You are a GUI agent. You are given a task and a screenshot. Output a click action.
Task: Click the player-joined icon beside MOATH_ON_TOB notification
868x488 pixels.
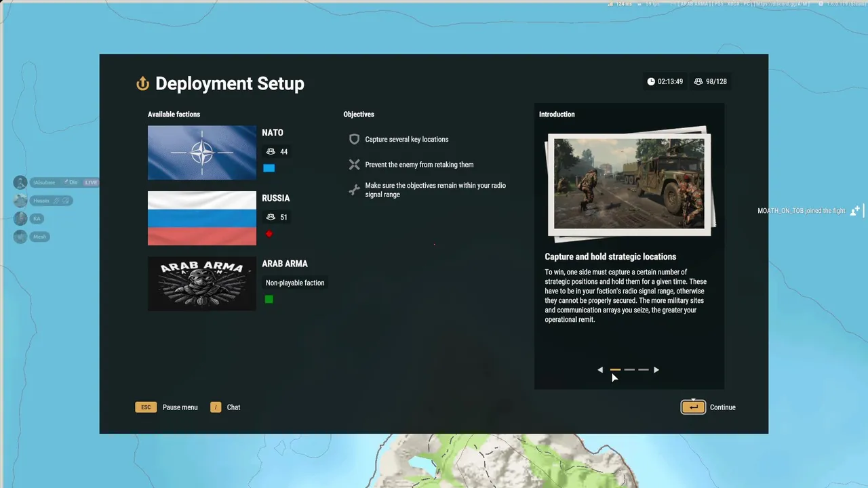(x=855, y=211)
